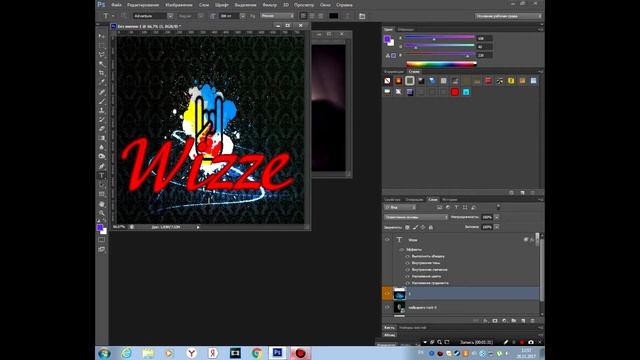Delete layer with the trash icon
Viewport: 640px width, 360px height.
(x=532, y=321)
